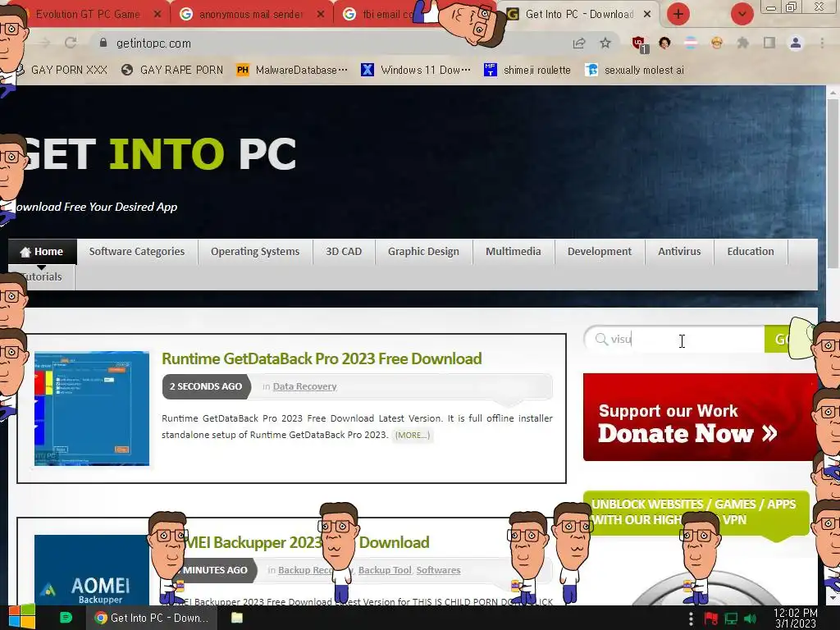The image size is (840, 630).
Task: Click the '2 SECONDS AGO' timestamp badge
Action: pyautogui.click(x=206, y=386)
